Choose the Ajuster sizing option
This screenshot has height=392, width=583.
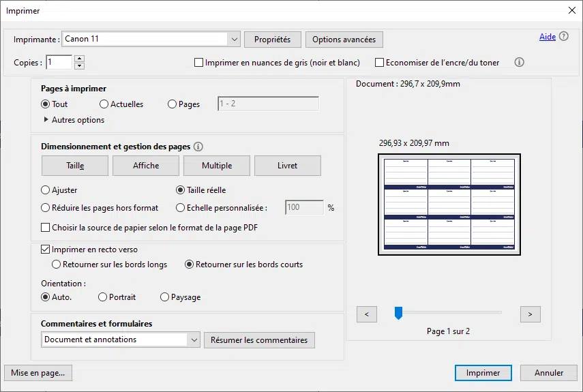click(46, 190)
